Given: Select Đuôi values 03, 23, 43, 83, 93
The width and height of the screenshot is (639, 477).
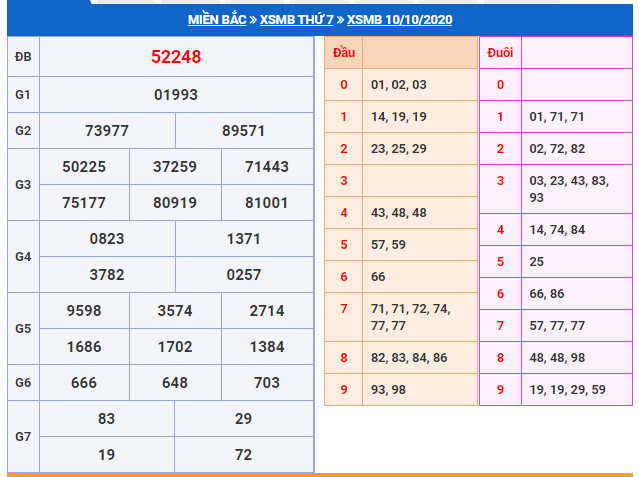Looking at the screenshot, I should pyautogui.click(x=569, y=189).
